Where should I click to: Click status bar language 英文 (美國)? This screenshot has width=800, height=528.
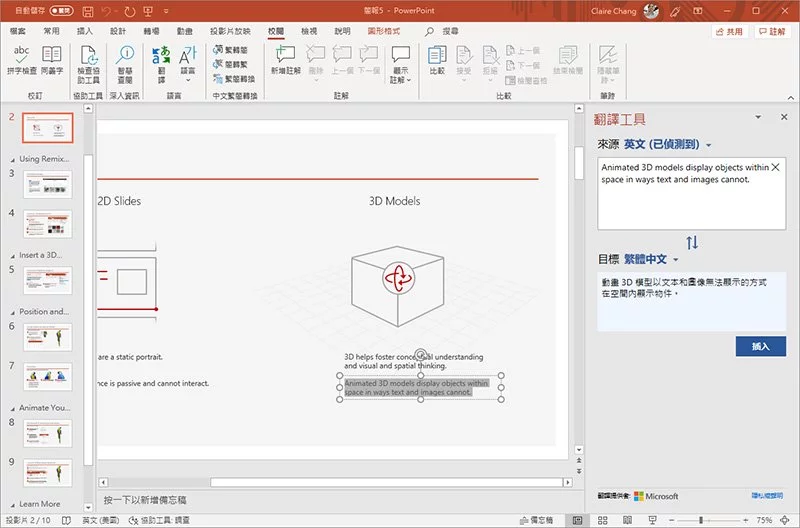click(101, 520)
